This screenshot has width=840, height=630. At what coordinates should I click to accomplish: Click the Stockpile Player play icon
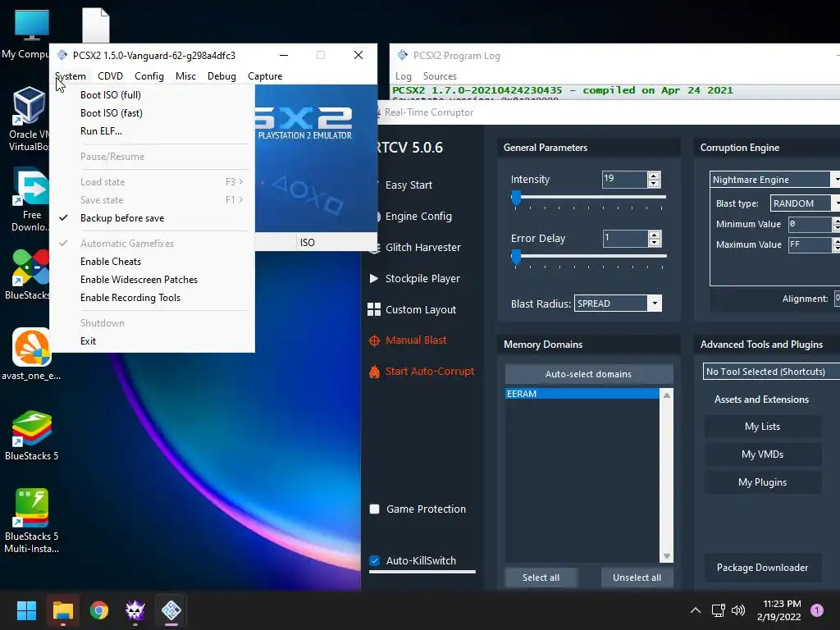(x=374, y=279)
